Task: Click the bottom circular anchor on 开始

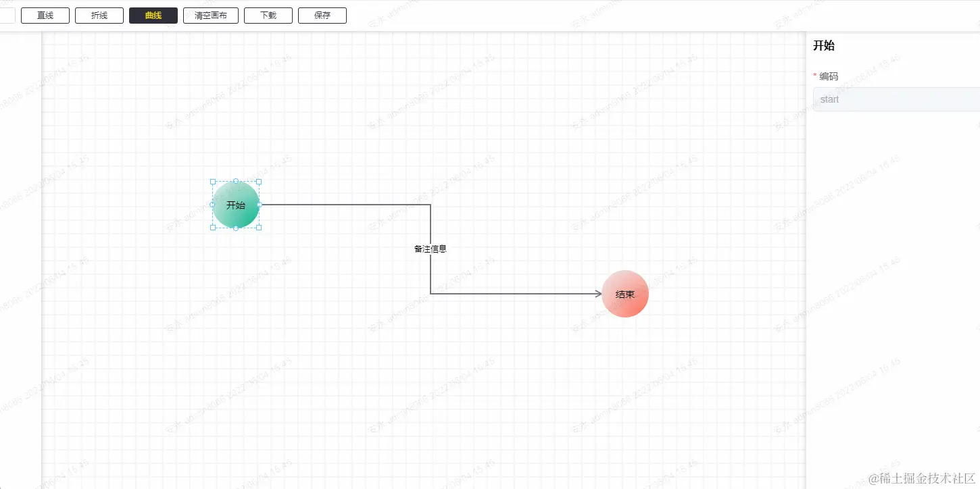Action: pyautogui.click(x=236, y=228)
